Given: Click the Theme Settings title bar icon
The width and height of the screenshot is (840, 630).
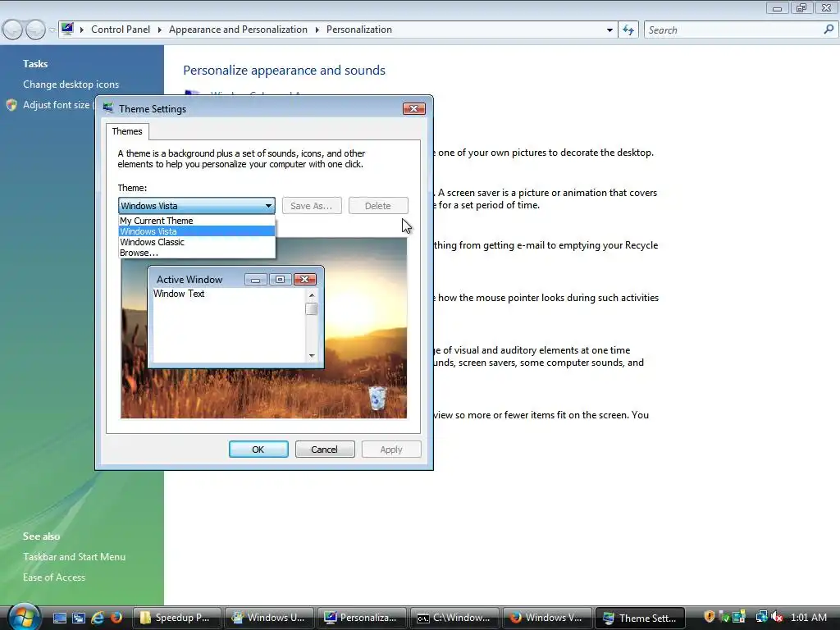Looking at the screenshot, I should [108, 107].
